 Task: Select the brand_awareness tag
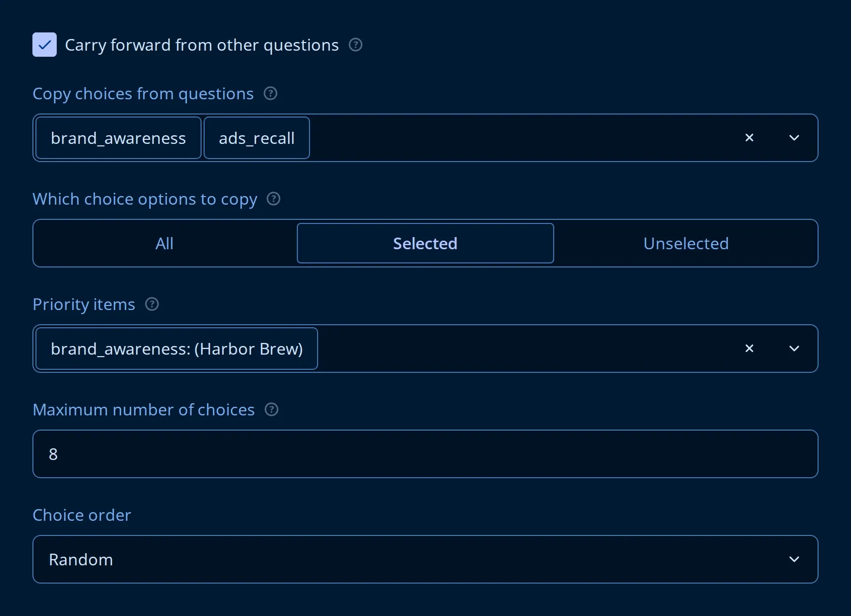tap(119, 138)
